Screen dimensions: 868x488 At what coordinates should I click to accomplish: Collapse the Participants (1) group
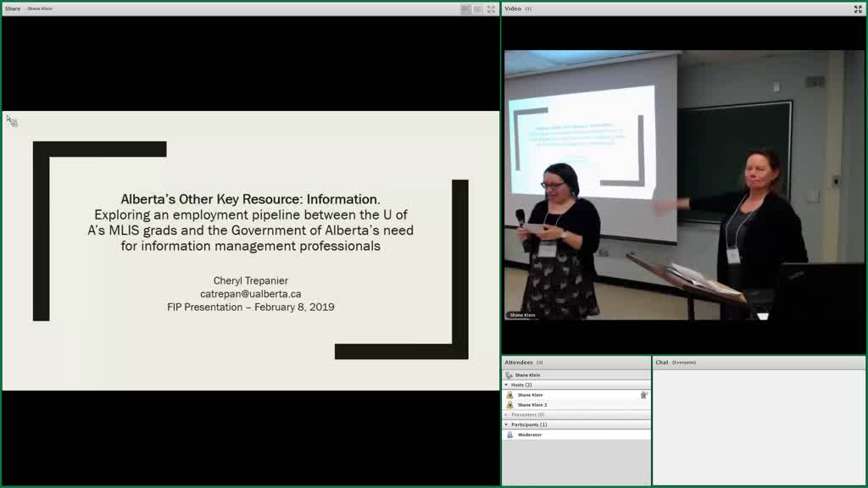[x=506, y=424]
